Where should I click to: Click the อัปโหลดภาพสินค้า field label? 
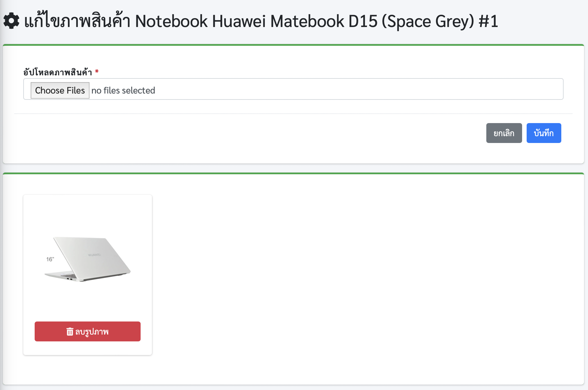(x=58, y=72)
